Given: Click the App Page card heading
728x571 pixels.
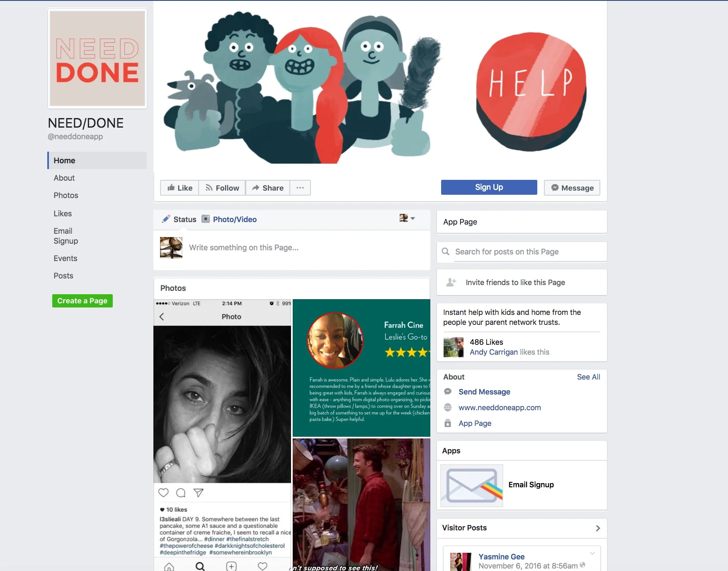Looking at the screenshot, I should coord(460,222).
